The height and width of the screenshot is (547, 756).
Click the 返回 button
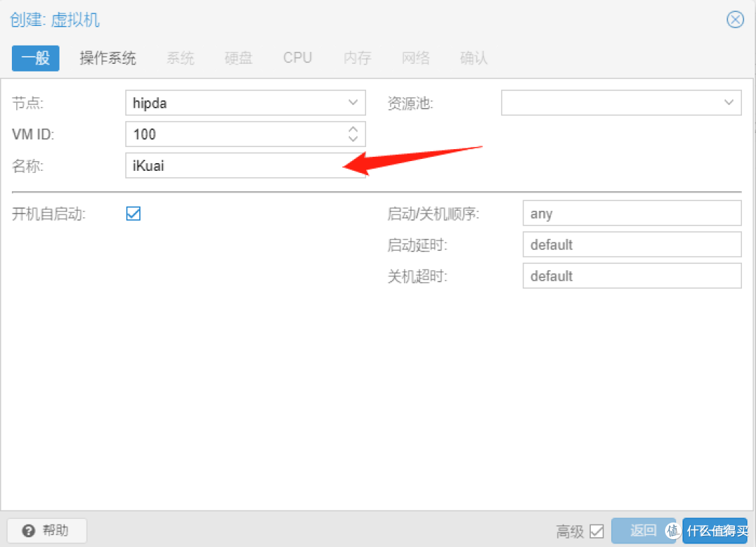coord(645,530)
